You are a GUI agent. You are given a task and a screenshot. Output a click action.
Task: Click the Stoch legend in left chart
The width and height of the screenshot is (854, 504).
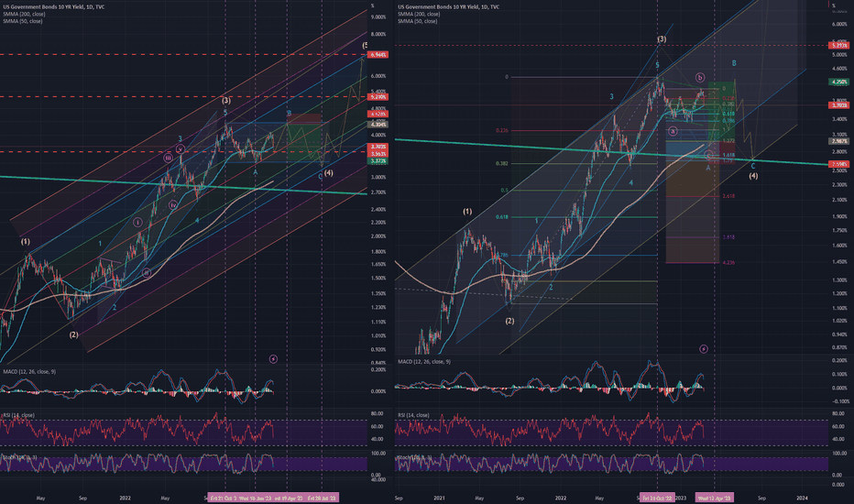point(19,457)
